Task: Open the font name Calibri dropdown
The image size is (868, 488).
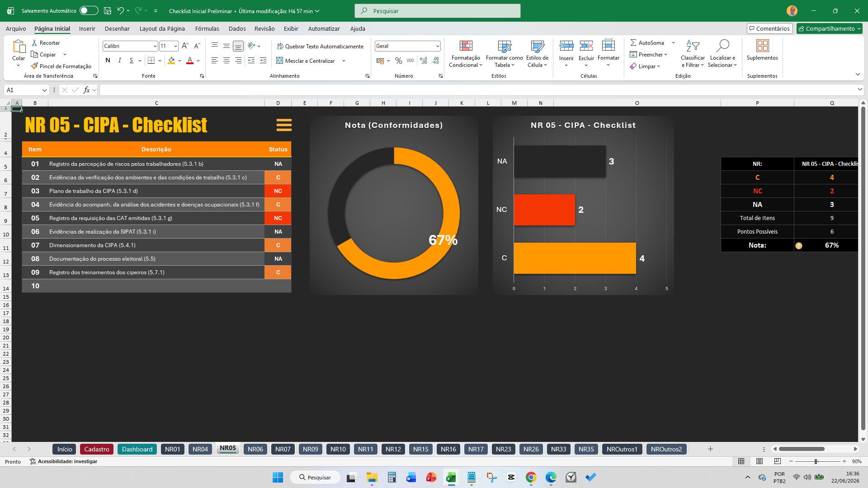Action: tap(155, 46)
